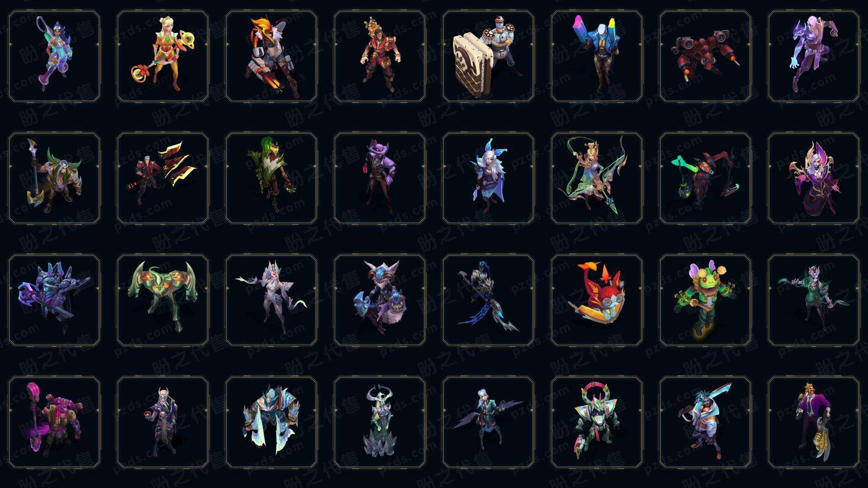This screenshot has width=868, height=488.
Task: Click the giant ice cream sandwich shield character
Action: tap(488, 56)
